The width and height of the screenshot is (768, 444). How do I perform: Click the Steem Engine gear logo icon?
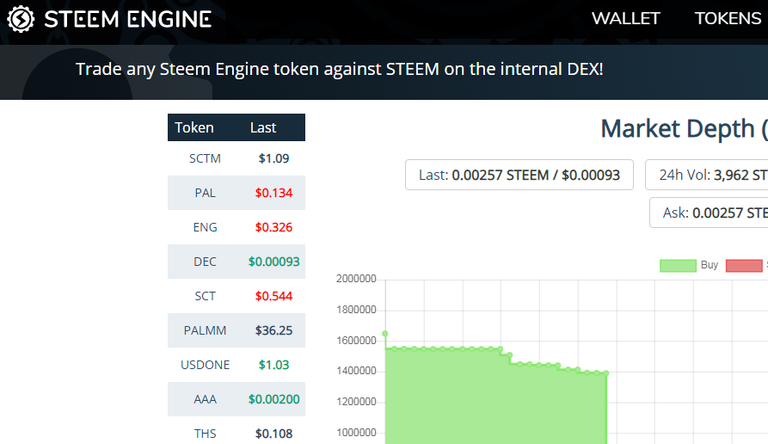click(21, 19)
